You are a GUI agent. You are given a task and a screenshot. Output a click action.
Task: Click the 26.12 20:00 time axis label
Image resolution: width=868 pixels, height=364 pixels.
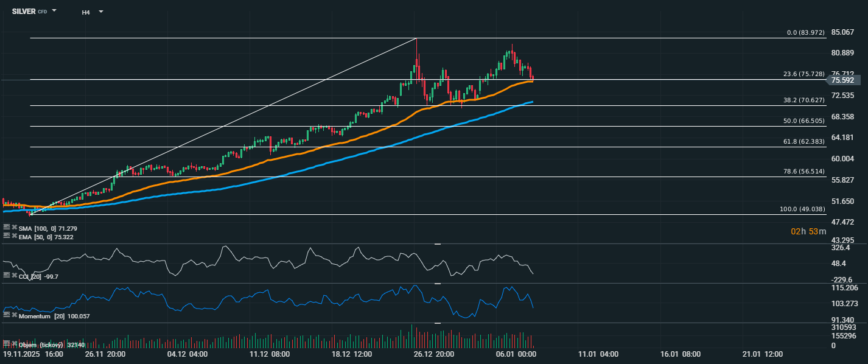[433, 354]
